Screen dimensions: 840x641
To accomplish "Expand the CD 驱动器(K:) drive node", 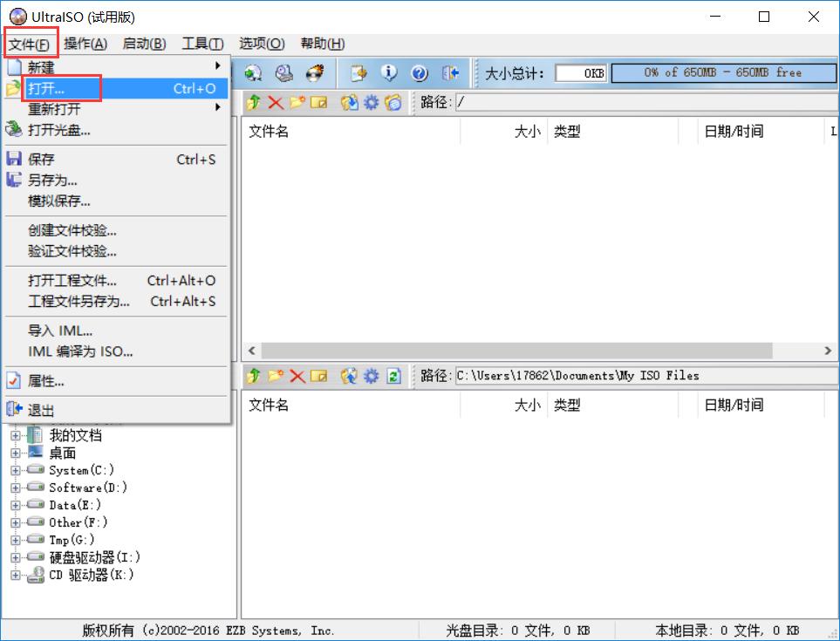I will click(17, 575).
